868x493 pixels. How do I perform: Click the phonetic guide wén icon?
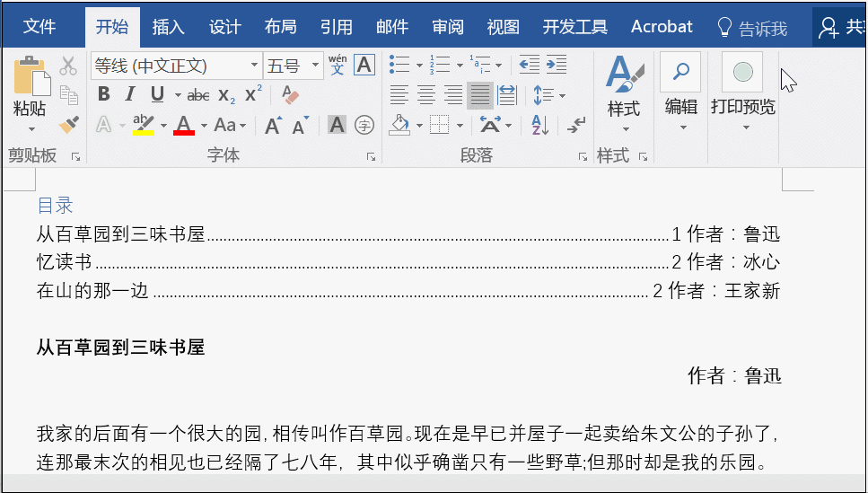pos(338,65)
